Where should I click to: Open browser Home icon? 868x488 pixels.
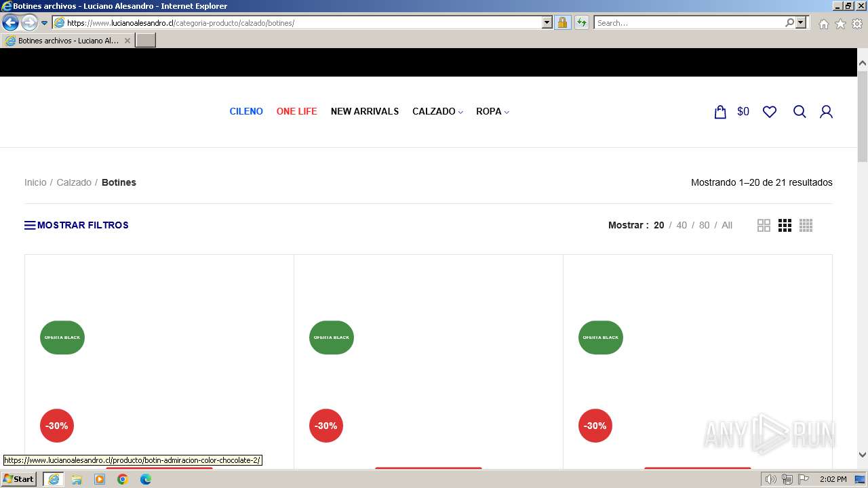click(x=823, y=24)
